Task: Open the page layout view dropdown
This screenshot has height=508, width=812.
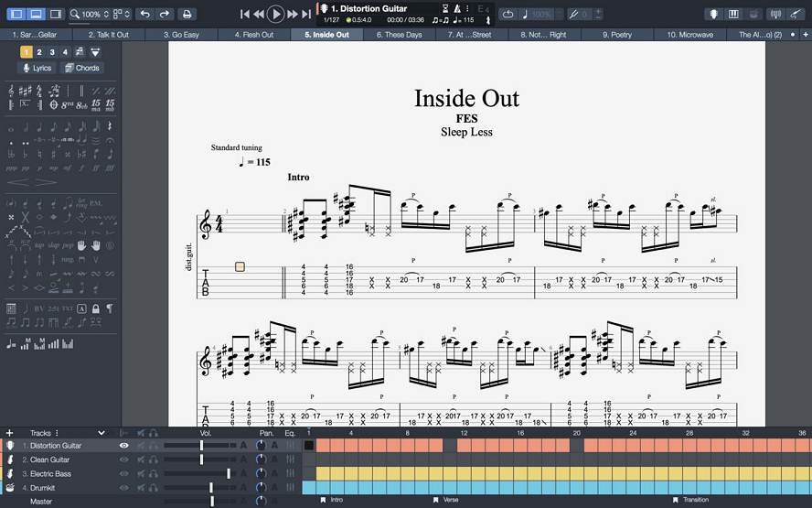Action: tap(123, 14)
